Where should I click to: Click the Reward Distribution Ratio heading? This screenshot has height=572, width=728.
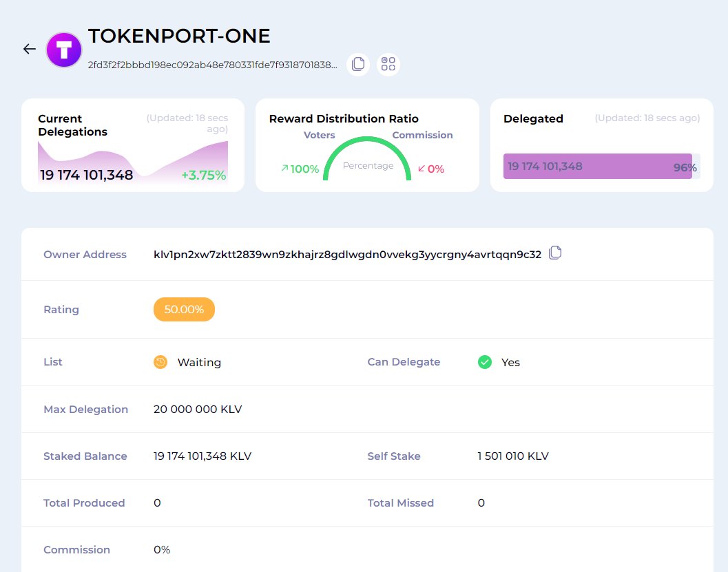[x=344, y=119]
